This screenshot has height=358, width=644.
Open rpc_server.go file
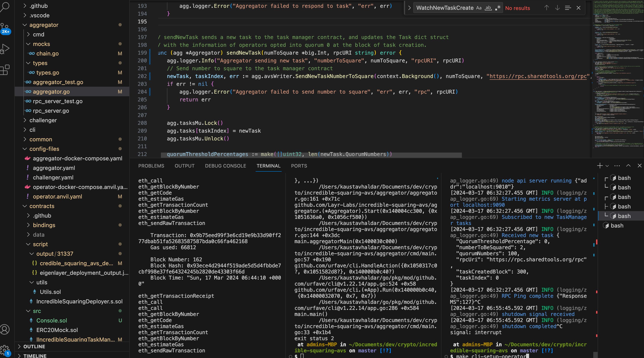click(51, 111)
